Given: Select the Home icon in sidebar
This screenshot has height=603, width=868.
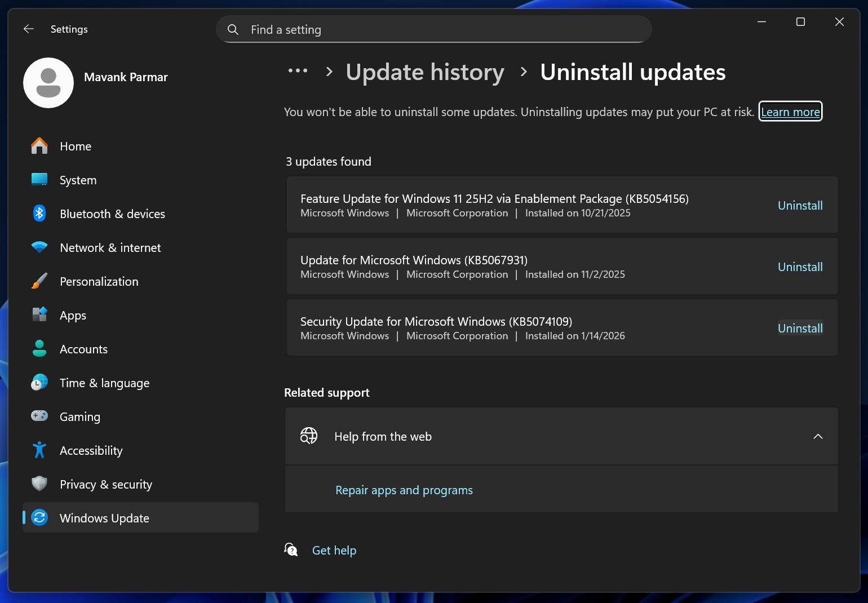Looking at the screenshot, I should tap(39, 146).
